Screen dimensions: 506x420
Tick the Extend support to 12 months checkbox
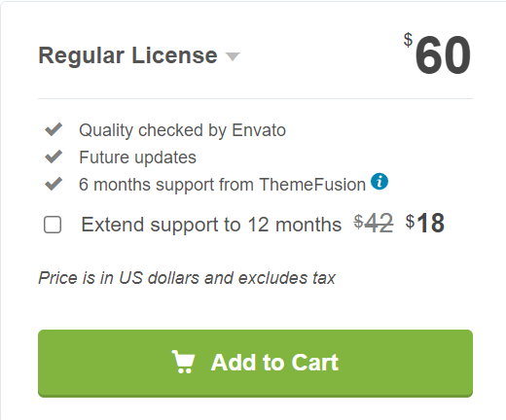coord(53,225)
